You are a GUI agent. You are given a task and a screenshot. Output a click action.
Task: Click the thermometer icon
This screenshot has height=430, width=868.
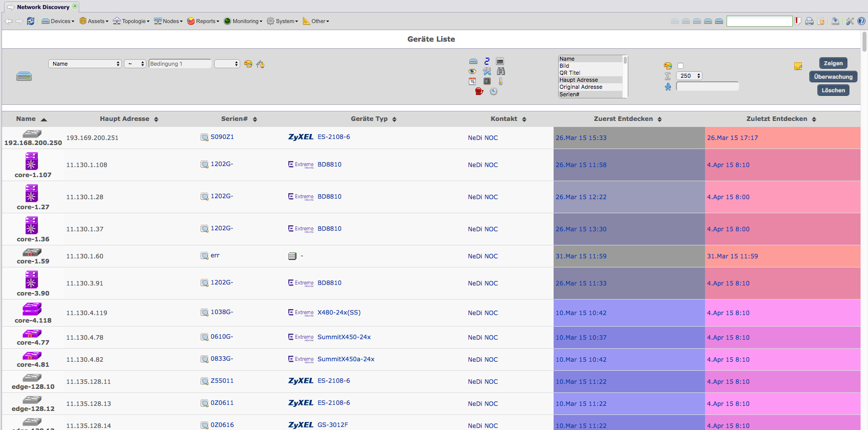(x=500, y=81)
